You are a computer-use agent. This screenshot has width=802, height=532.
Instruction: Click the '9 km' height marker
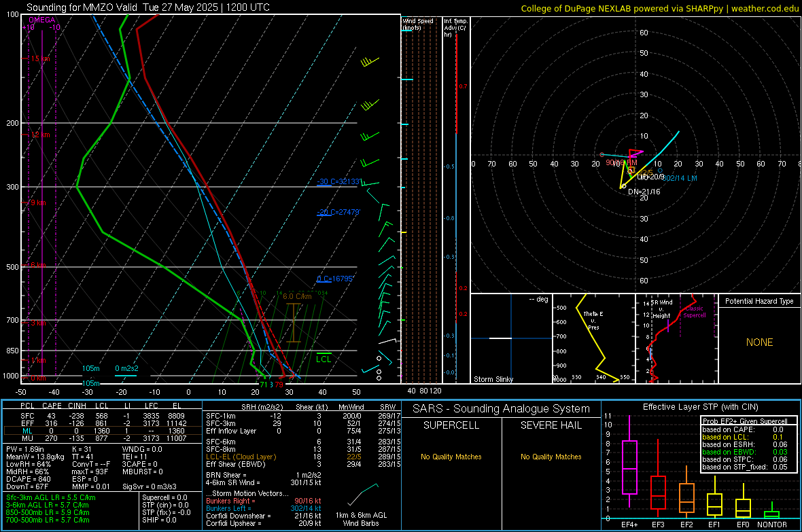38,203
